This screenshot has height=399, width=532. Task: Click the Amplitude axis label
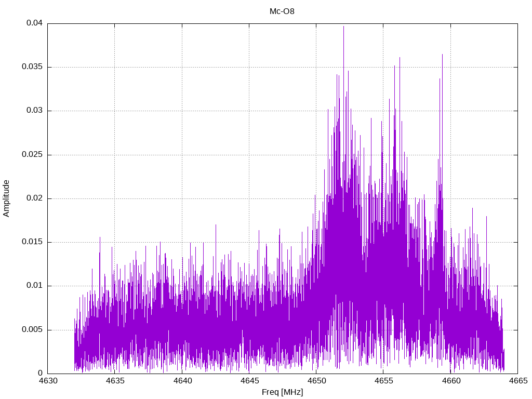pos(6,198)
